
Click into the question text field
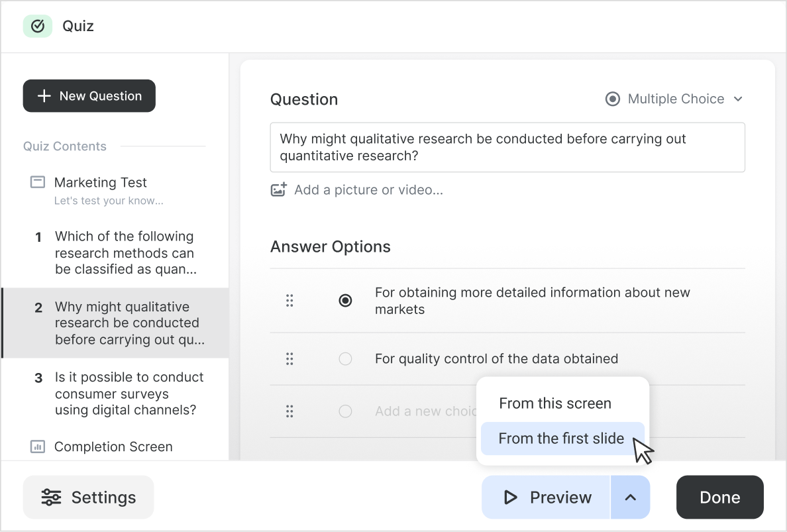[507, 147]
